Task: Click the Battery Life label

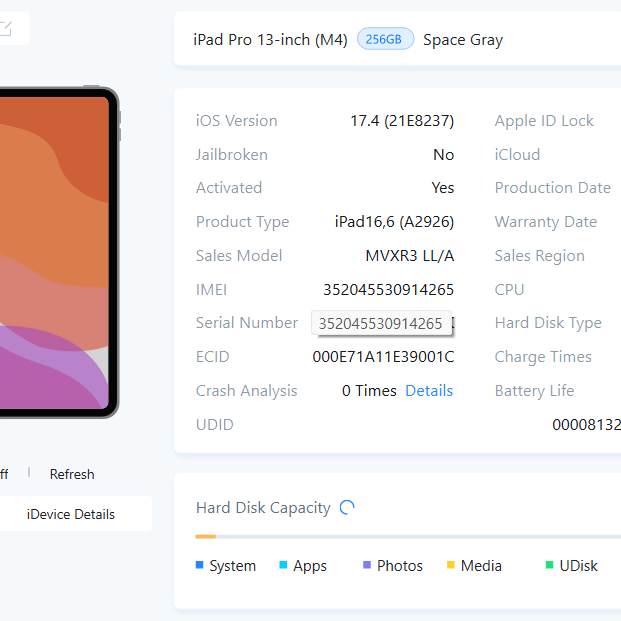Action: point(534,391)
